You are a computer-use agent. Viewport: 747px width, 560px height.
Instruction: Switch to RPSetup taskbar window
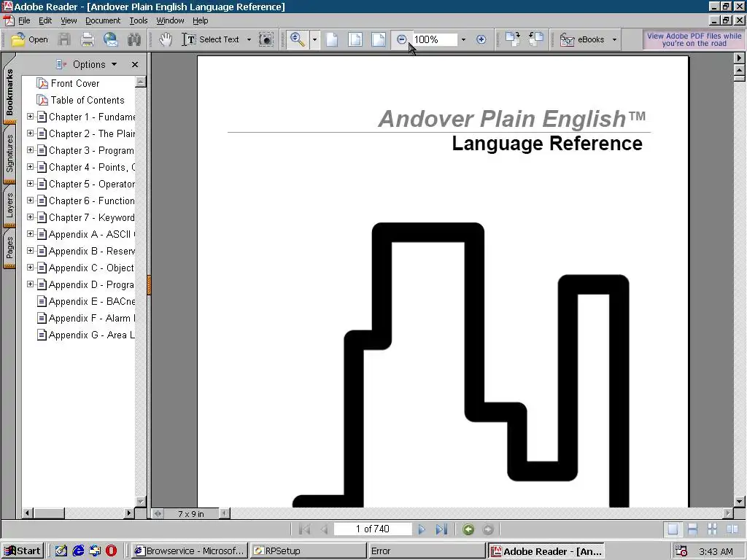pyautogui.click(x=308, y=551)
